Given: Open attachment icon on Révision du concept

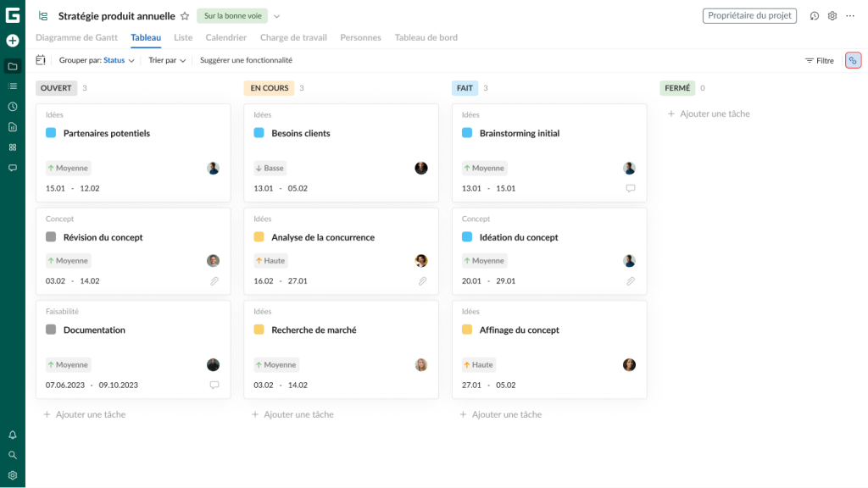Looking at the screenshot, I should click(x=214, y=281).
